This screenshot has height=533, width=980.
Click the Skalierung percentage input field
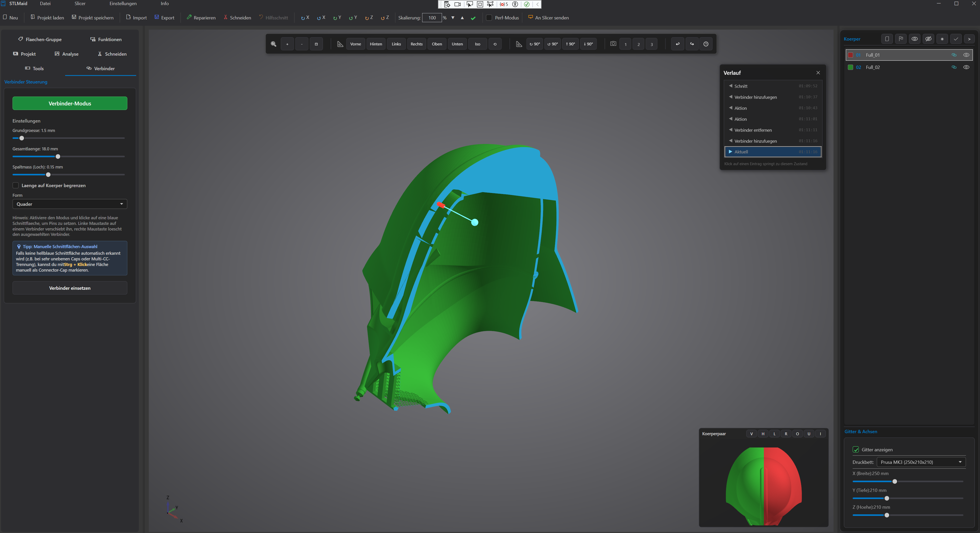(x=432, y=18)
